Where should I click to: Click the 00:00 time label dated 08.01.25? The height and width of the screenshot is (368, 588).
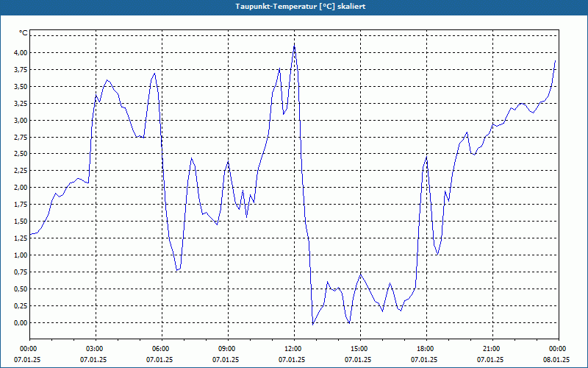(557, 349)
